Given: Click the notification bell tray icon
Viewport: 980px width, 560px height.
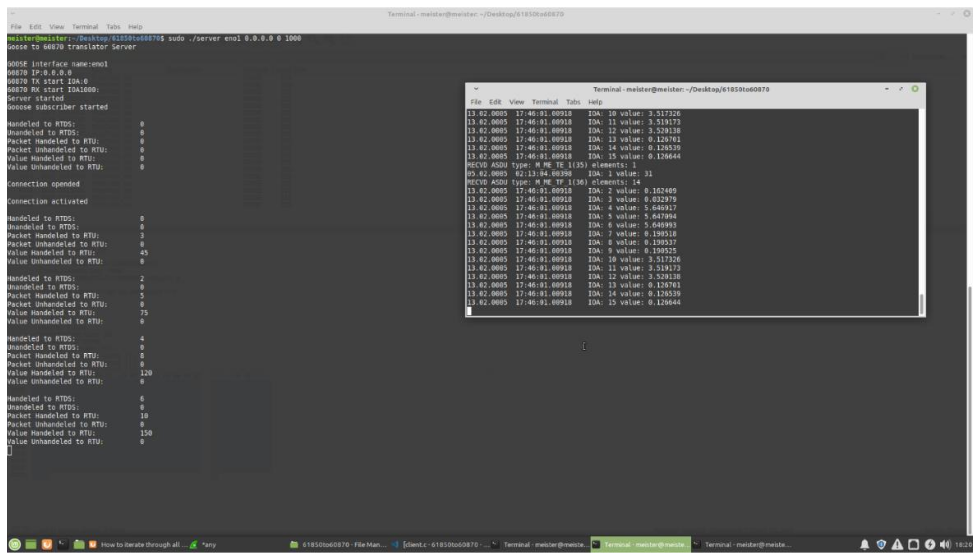Looking at the screenshot, I should click(864, 544).
